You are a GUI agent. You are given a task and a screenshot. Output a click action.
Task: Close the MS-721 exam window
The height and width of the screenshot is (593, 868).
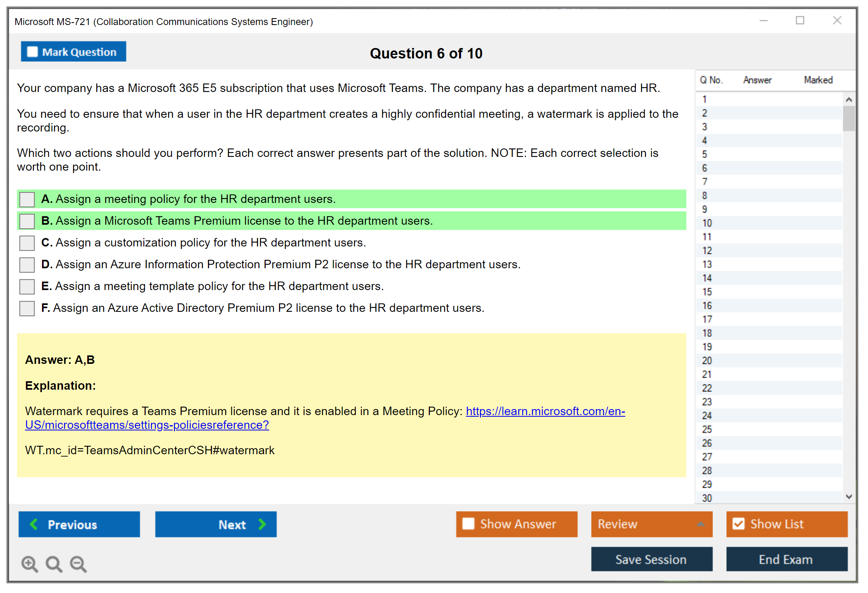click(x=837, y=21)
